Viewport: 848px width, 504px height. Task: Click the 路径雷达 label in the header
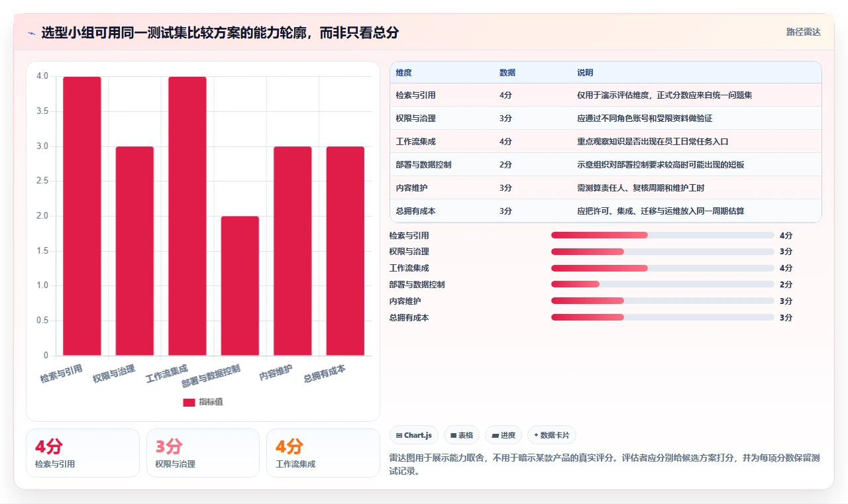[x=804, y=32]
